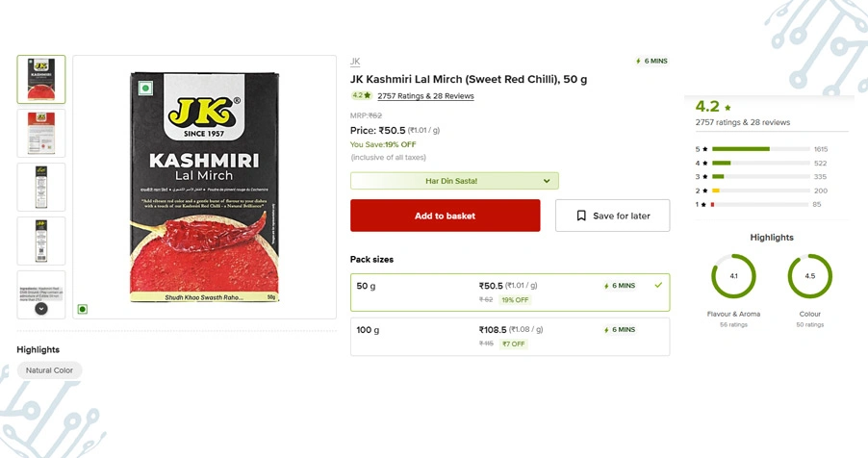Click the green vegetarian mark below main image
This screenshot has width=868, height=458.
coord(83,309)
